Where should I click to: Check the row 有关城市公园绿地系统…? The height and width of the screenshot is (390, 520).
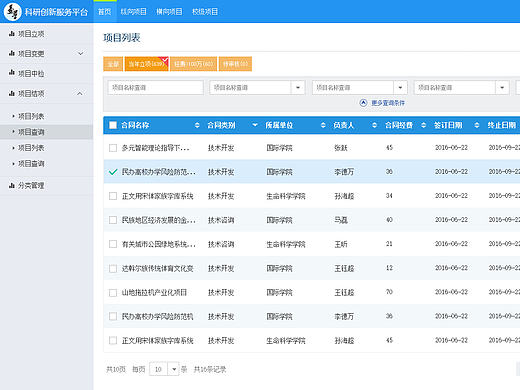tap(113, 244)
